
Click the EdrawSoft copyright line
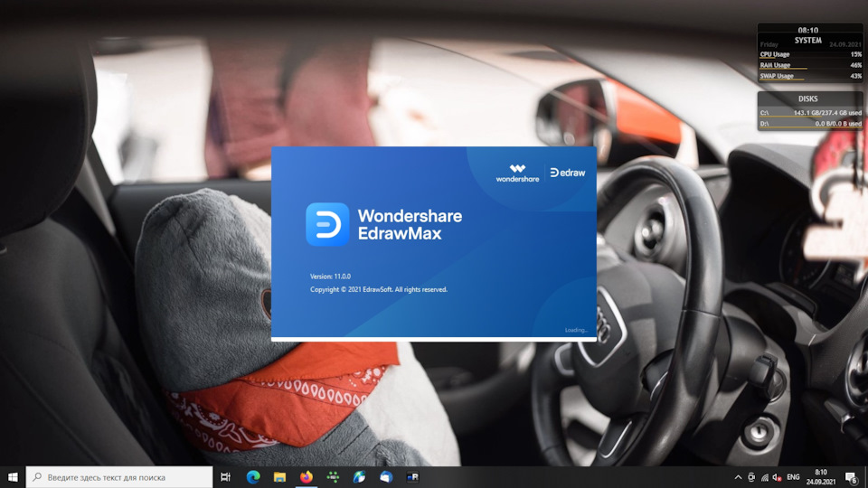379,289
